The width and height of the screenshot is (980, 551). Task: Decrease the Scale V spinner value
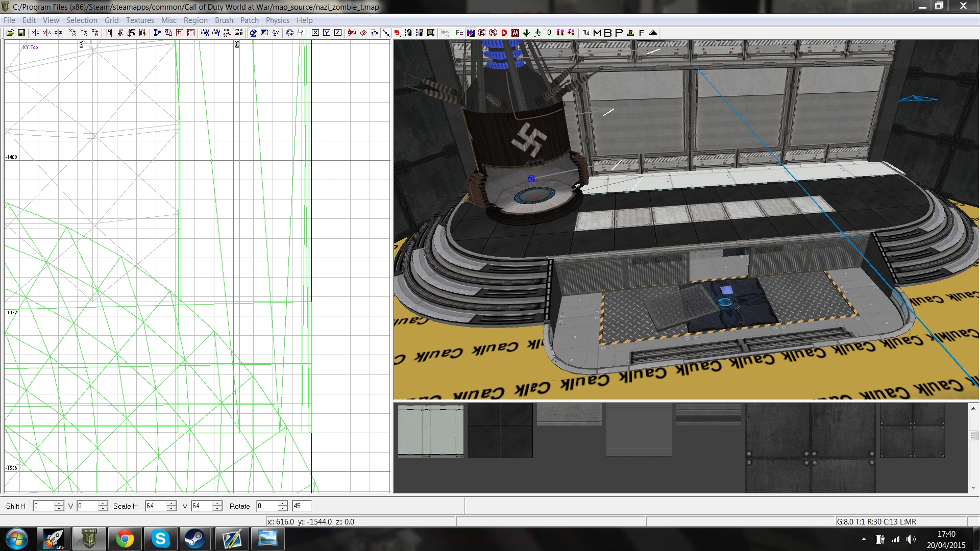217,509
